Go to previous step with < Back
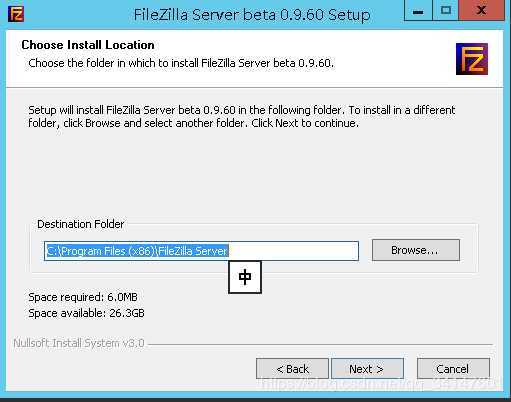The width and height of the screenshot is (511, 402). pos(292,369)
